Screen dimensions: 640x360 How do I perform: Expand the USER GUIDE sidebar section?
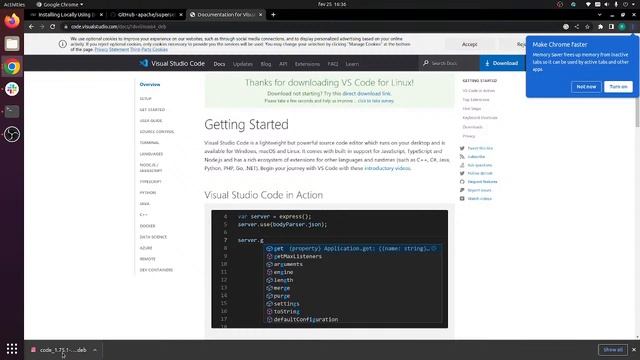pos(151,121)
